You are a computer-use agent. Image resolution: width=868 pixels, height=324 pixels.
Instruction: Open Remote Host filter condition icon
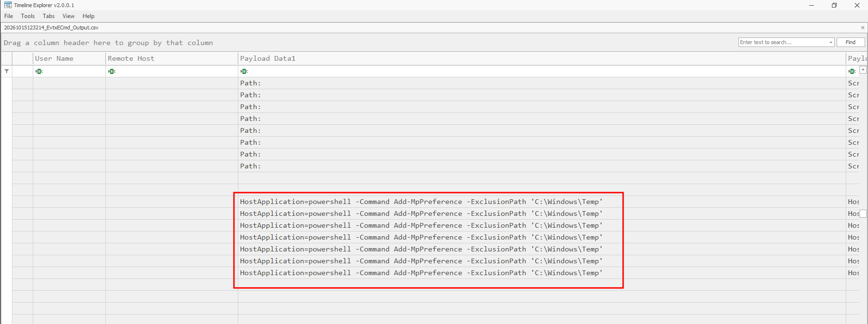point(112,71)
